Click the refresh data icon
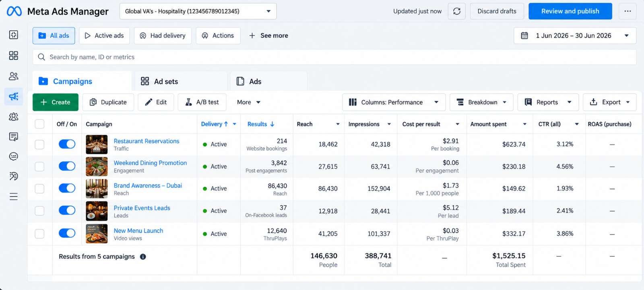Viewport: 644px width, 290px height. 457,11
